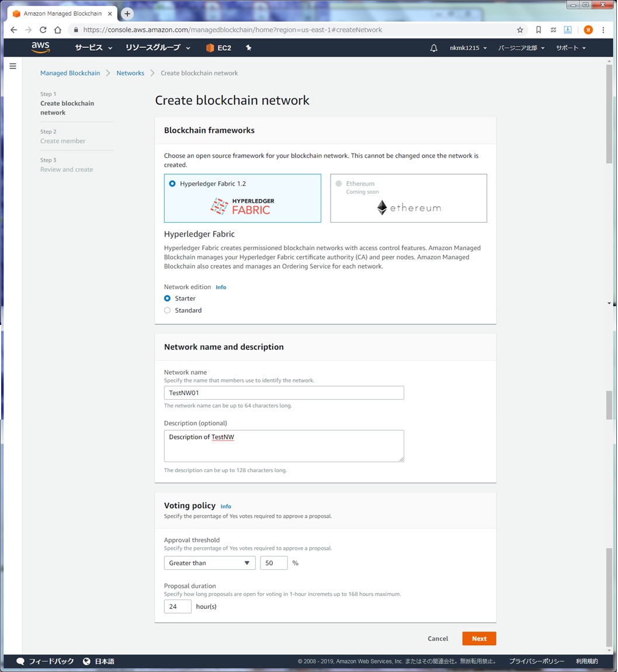Open the 利用規約 link
618x672 pixels.
point(586,661)
